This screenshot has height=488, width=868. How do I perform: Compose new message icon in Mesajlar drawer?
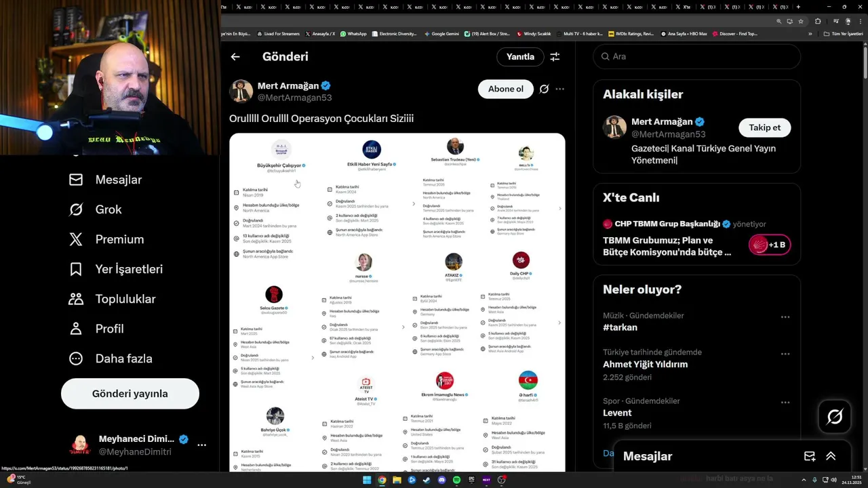[x=810, y=456]
